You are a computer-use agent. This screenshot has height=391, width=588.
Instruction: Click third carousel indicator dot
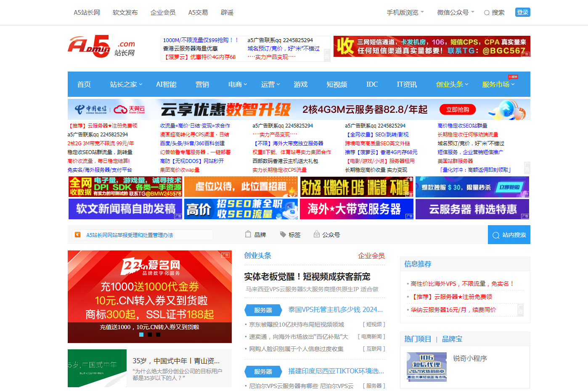coord(158,335)
